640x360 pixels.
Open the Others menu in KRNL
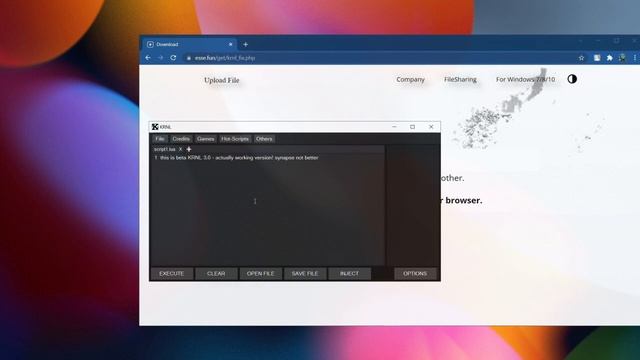pyautogui.click(x=264, y=139)
